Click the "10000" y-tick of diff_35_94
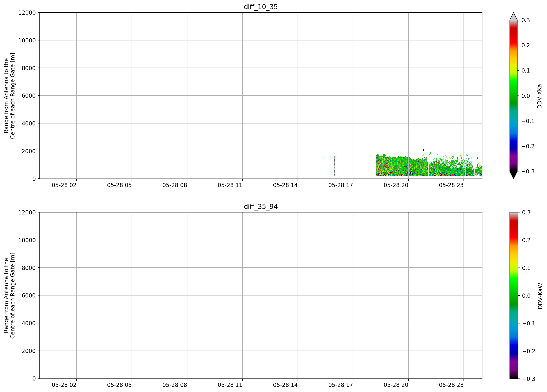 27,240
